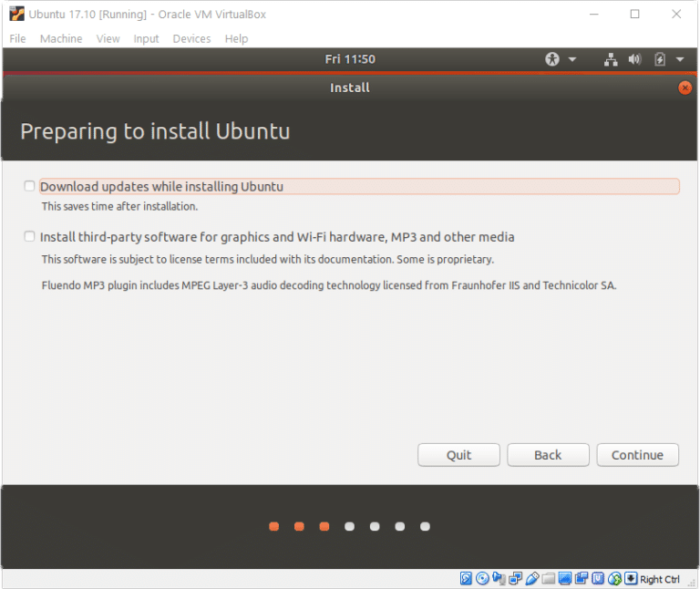Open the accessibility menu icon in top bar
Screen dimensions: 700x589
click(x=552, y=59)
